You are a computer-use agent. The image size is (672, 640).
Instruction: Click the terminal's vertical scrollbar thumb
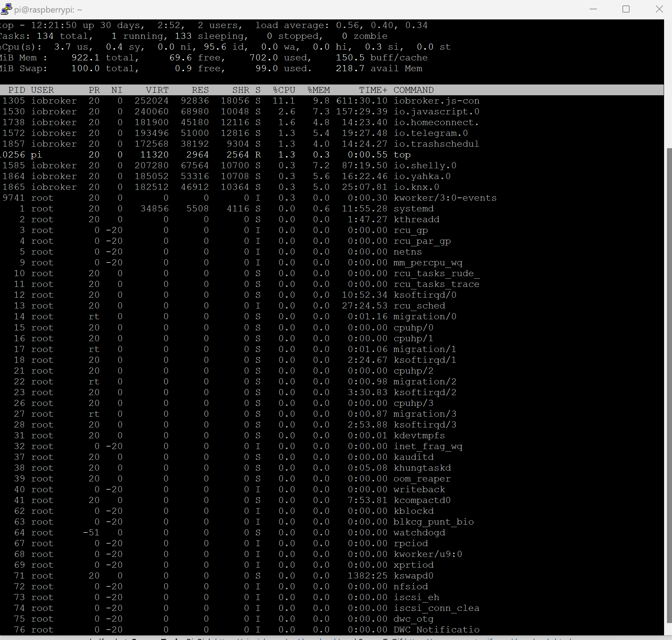click(x=669, y=385)
